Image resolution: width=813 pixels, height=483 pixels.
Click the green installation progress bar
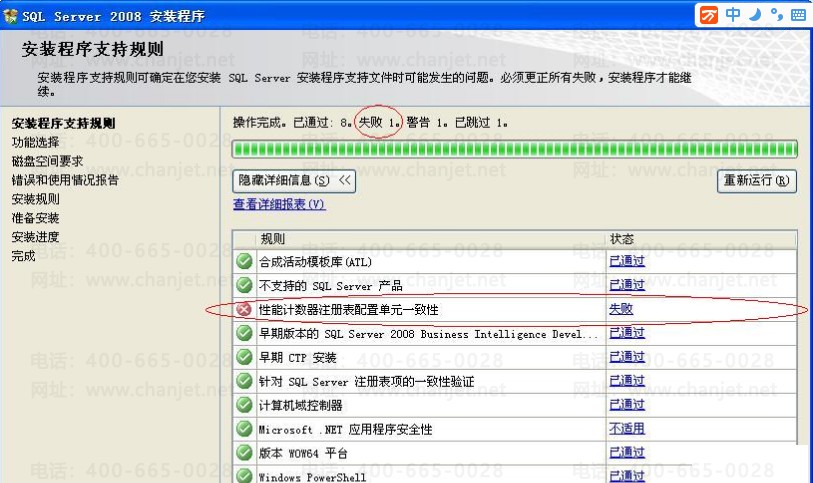[x=514, y=149]
